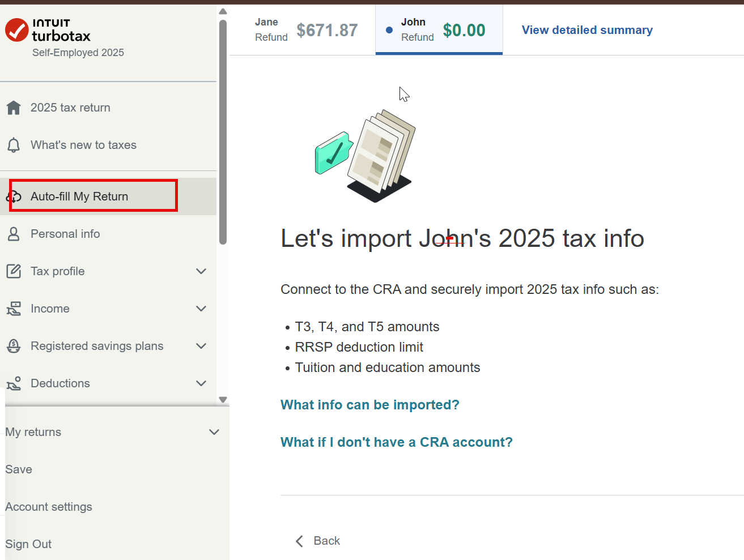Image resolution: width=744 pixels, height=560 pixels.
Task: Click the cloud icon for Auto-fill My Return
Action: (x=14, y=196)
